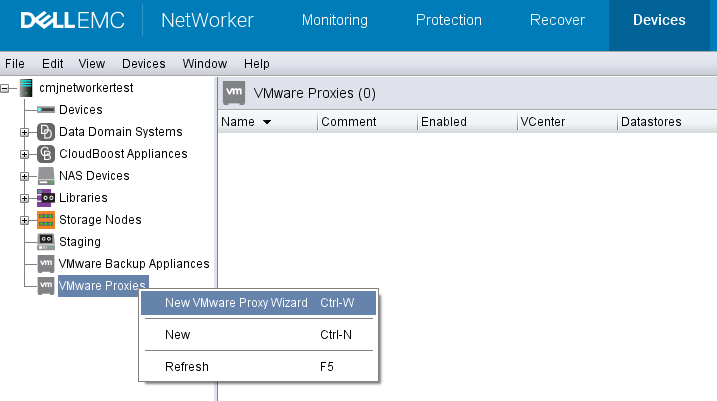Click the vm icon in the panel header
Image resolution: width=717 pixels, height=401 pixels.
tap(234, 93)
